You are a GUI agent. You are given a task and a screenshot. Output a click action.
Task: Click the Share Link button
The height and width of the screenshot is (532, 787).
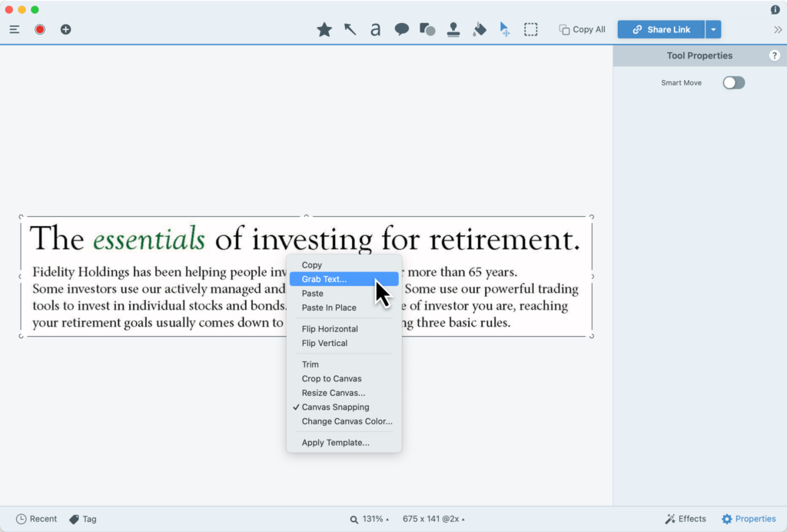click(x=661, y=29)
